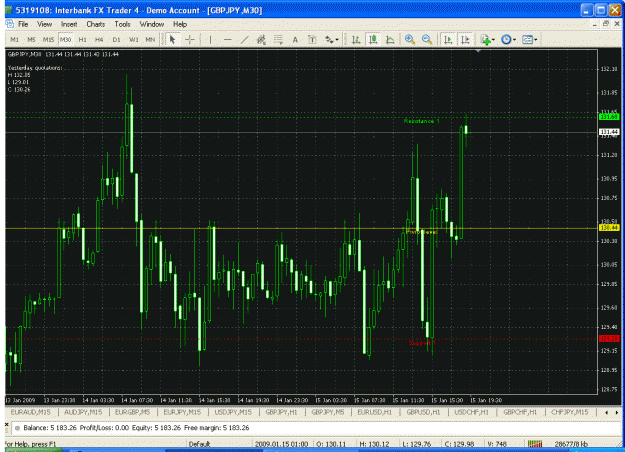Switch chart to candlesticks icon
The image size is (625, 452).
[x=373, y=39]
